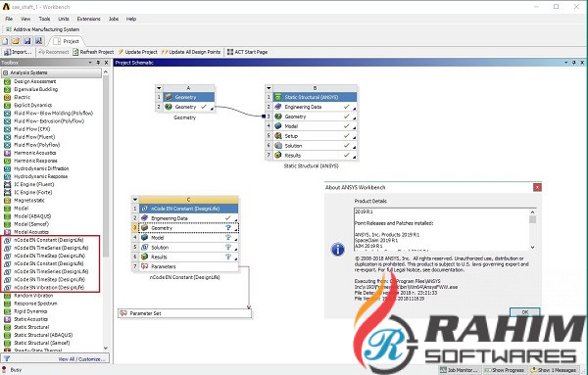This screenshot has width=588, height=375.
Task: Click Refresh Project
Action: pyautogui.click(x=93, y=52)
